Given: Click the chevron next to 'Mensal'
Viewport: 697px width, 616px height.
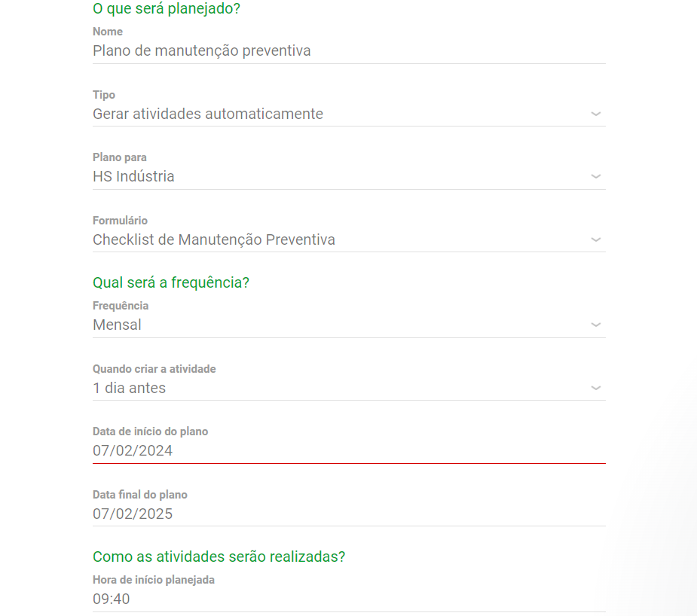Looking at the screenshot, I should click(595, 325).
